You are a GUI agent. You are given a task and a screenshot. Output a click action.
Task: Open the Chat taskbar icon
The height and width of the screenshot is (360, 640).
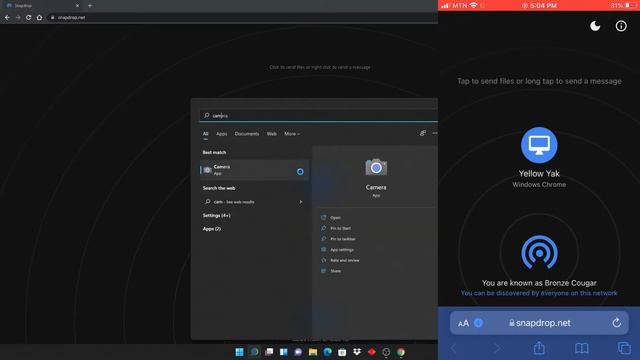(x=298, y=352)
